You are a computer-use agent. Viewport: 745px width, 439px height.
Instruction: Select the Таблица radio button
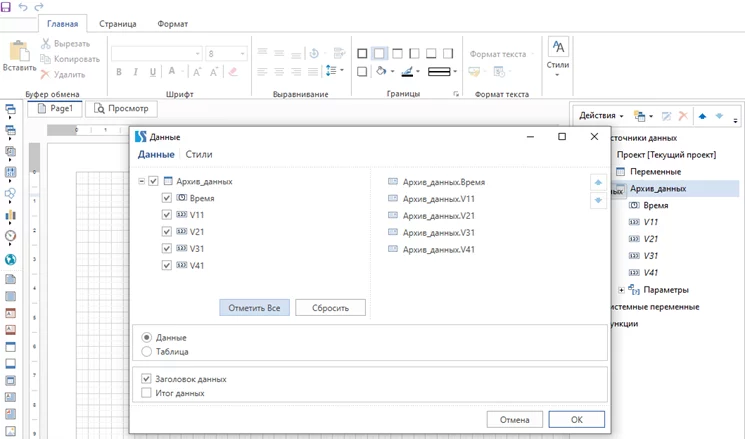click(x=148, y=351)
